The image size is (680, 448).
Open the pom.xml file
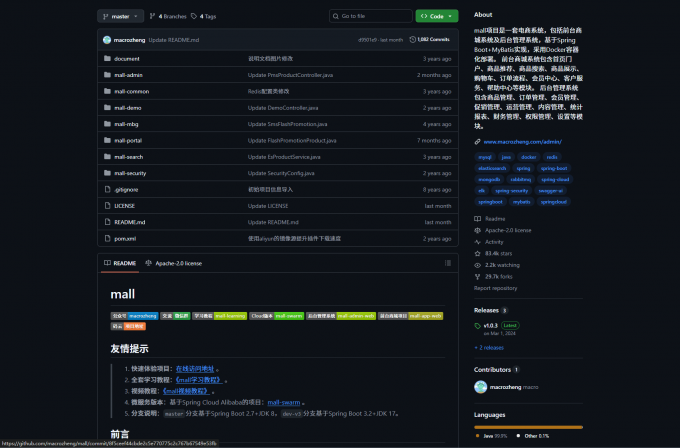coord(125,239)
